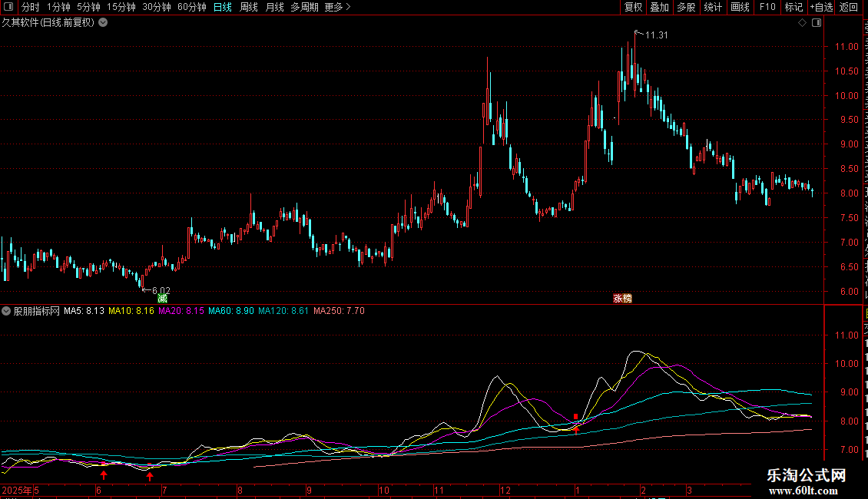Click the MA5: 8.13 indicator value
Image resolution: width=868 pixels, height=499 pixels.
click(84, 311)
